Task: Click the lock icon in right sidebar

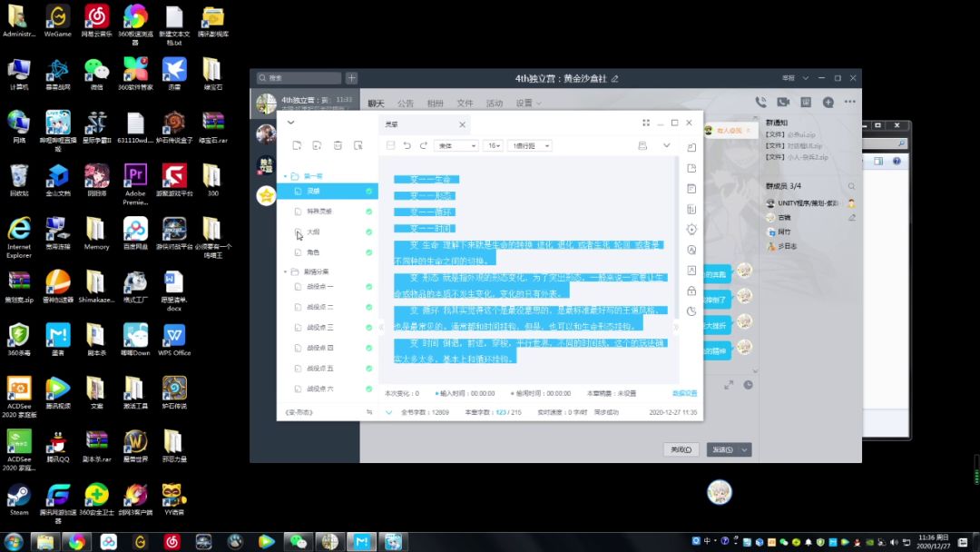Action: tap(691, 291)
